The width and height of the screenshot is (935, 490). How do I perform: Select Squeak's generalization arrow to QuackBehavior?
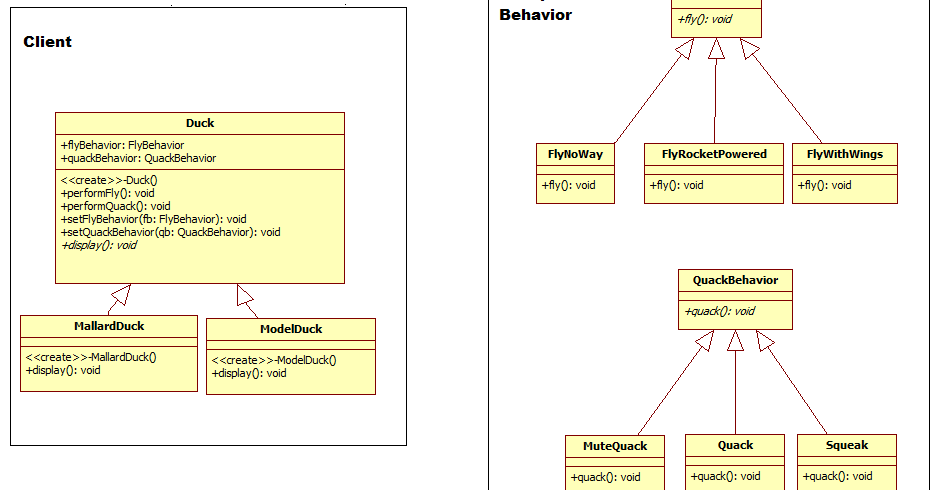(x=792, y=383)
